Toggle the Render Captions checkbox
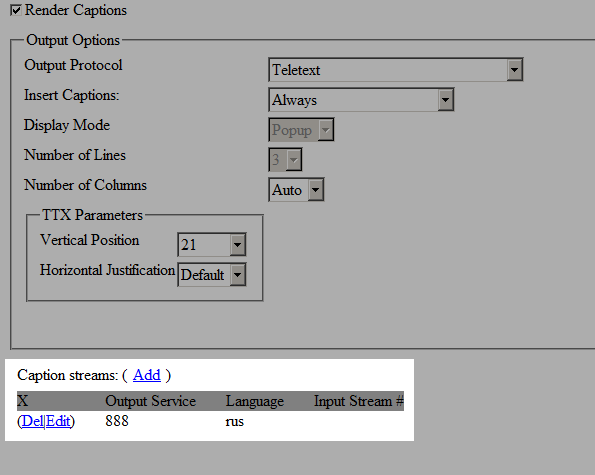The image size is (595, 475). point(16,10)
